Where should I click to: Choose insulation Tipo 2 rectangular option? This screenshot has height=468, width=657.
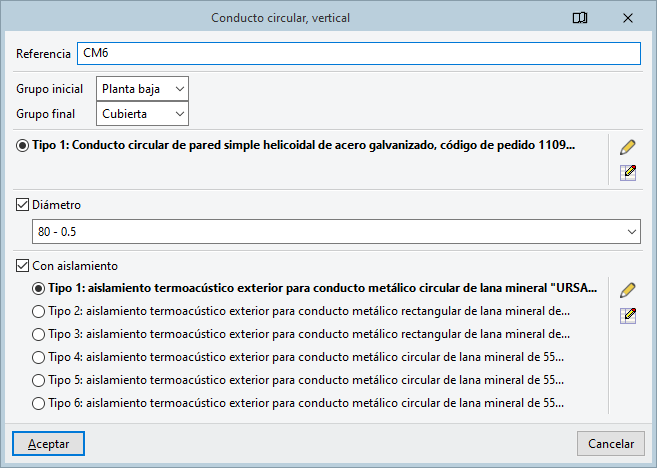[x=39, y=310]
